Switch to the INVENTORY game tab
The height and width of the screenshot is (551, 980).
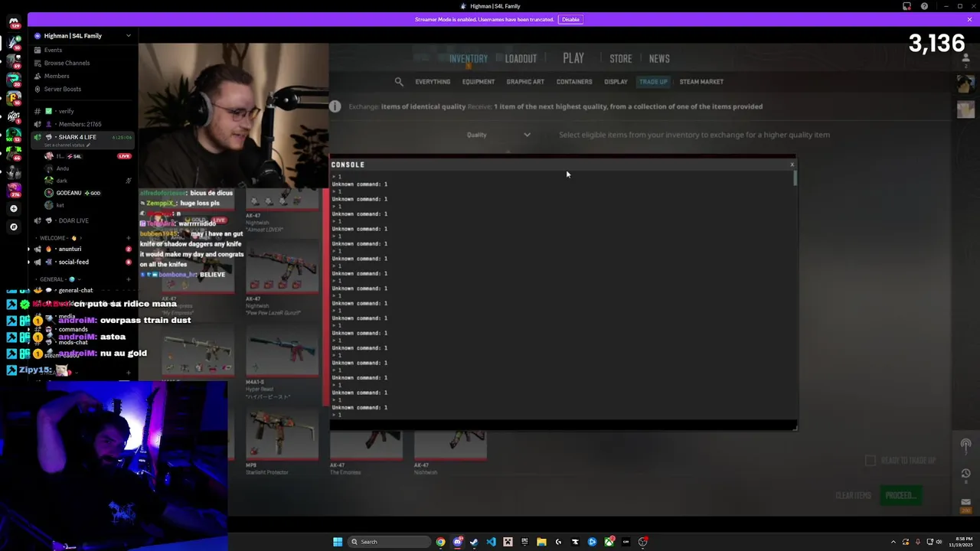[469, 59]
